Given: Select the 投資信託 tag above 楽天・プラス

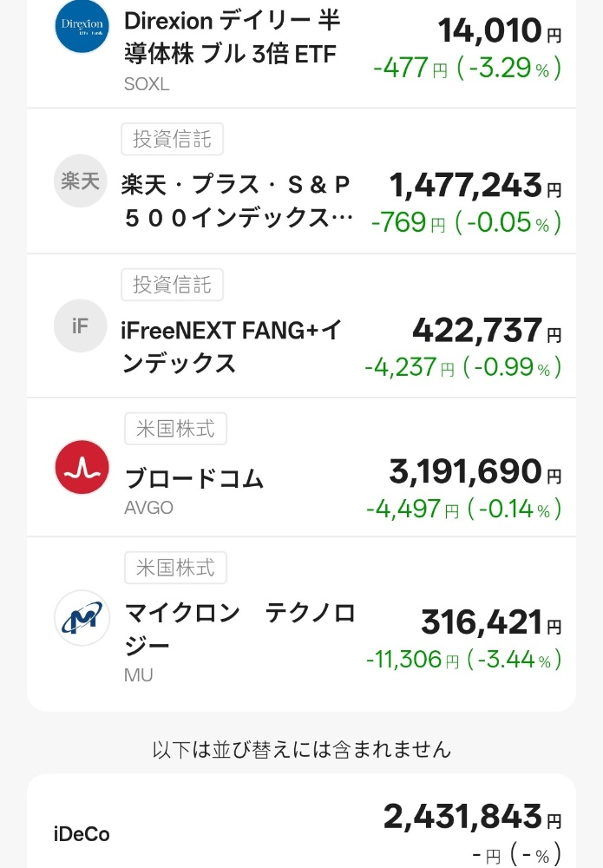Looking at the screenshot, I should [x=172, y=139].
